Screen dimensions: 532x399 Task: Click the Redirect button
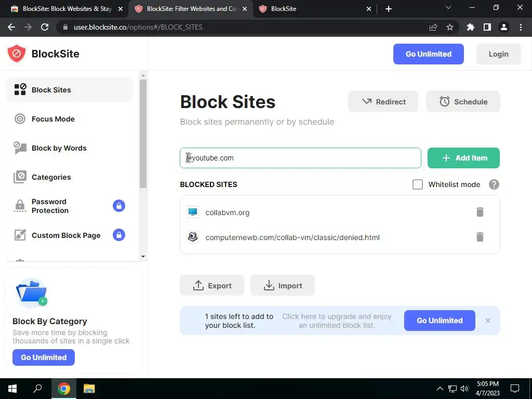383,101
